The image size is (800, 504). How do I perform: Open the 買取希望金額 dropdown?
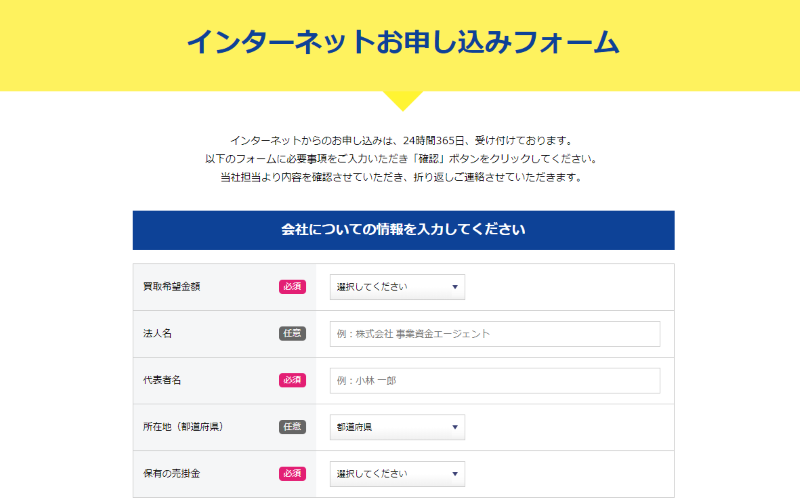(397, 287)
